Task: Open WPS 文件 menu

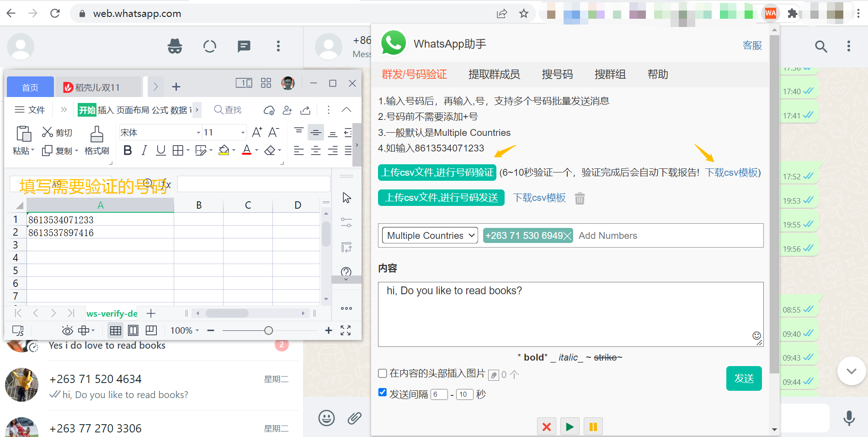Action: (30, 110)
